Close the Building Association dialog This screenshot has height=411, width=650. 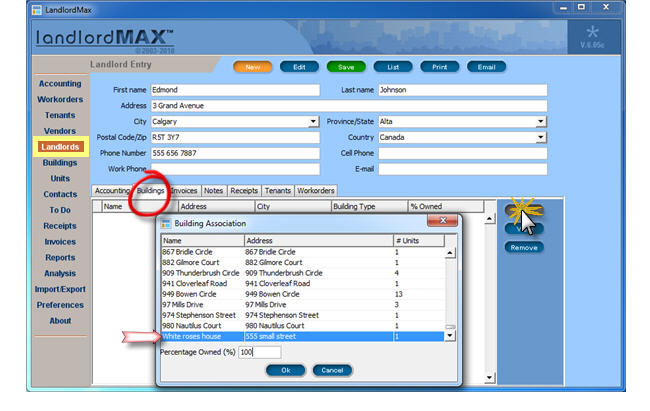click(442, 221)
